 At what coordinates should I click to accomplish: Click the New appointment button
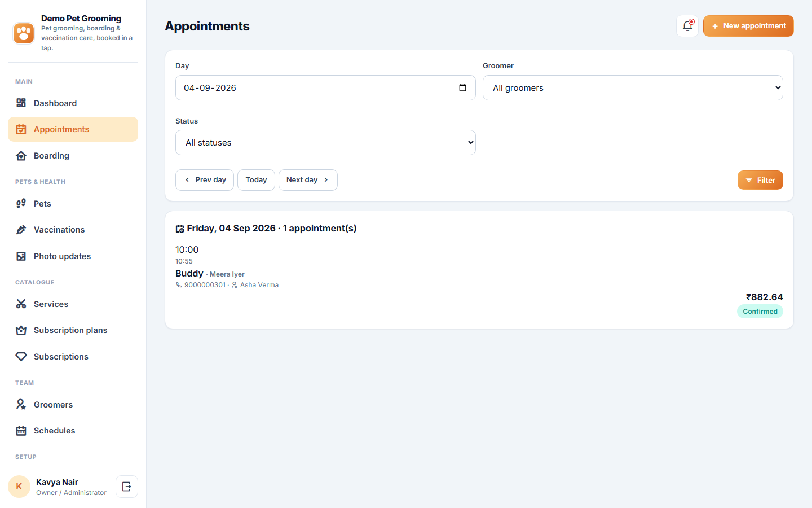748,26
